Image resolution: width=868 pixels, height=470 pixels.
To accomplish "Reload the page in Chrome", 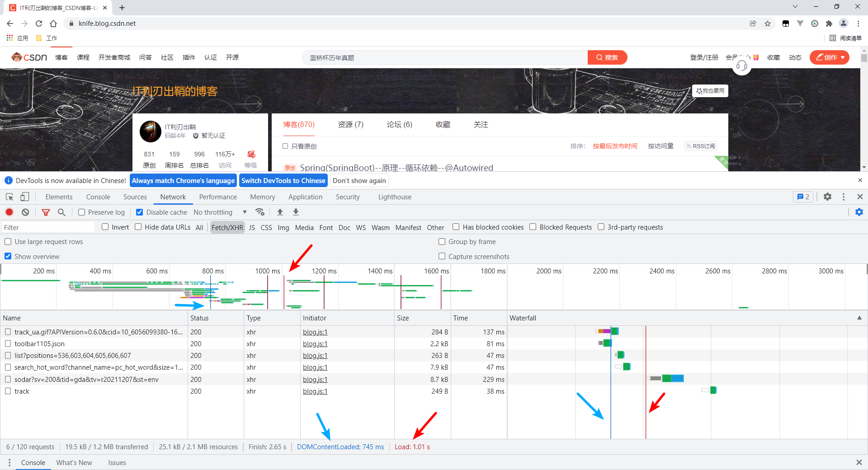I will (x=39, y=23).
